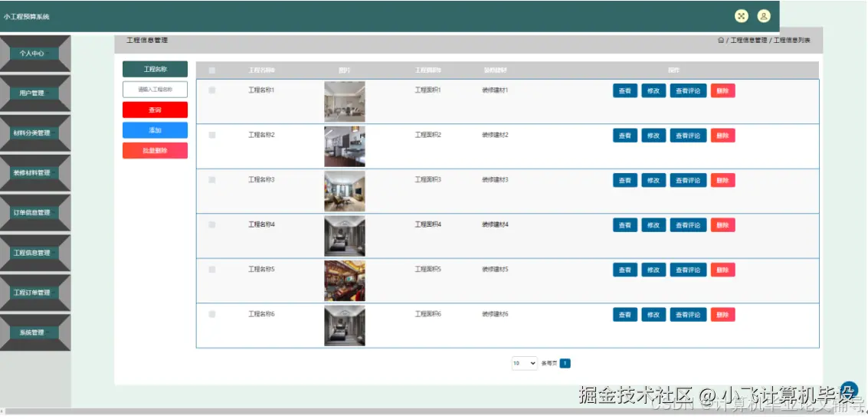The height and width of the screenshot is (419, 868).
Task: Click 查看评论 for 工程名称1
Action: [x=688, y=91]
